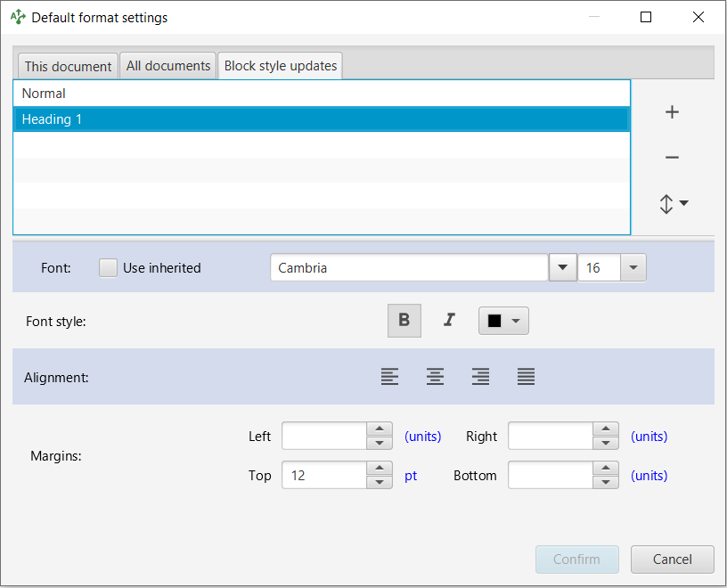Click the Left margin units link
Viewport: 727px width, 588px height.
click(x=423, y=437)
